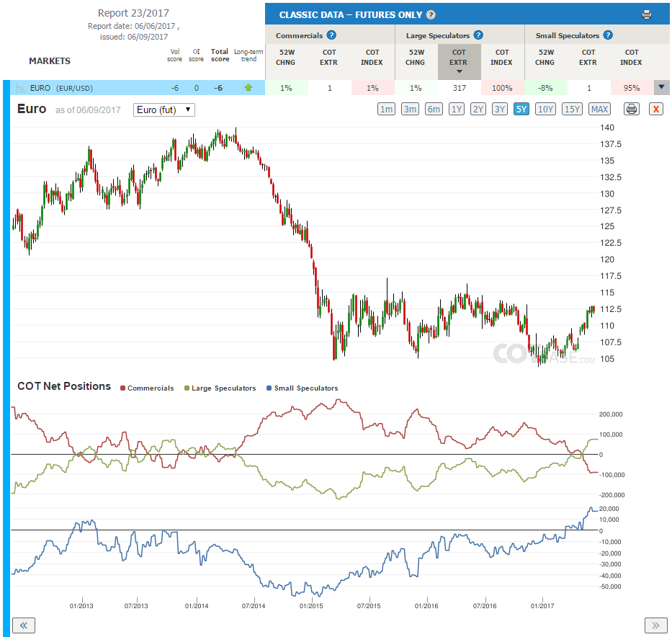672x637 pixels.
Task: Sort by Large Speculators 52W CHNG column
Action: [416, 57]
